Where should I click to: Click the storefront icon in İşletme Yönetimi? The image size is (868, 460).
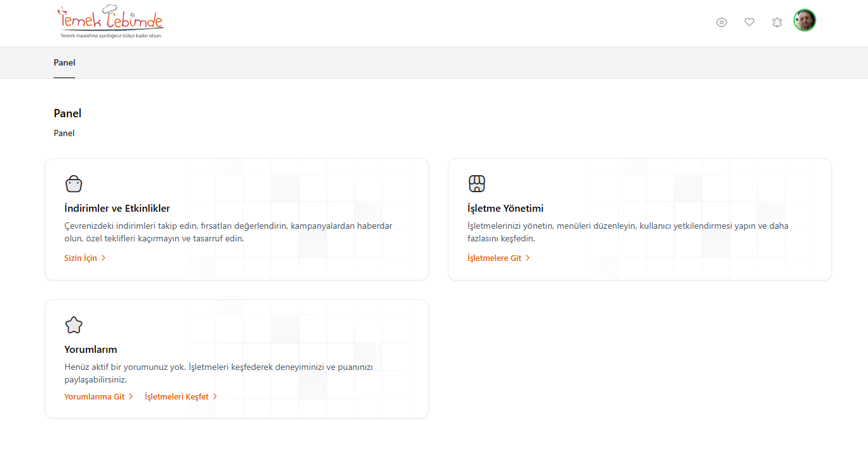point(477,184)
